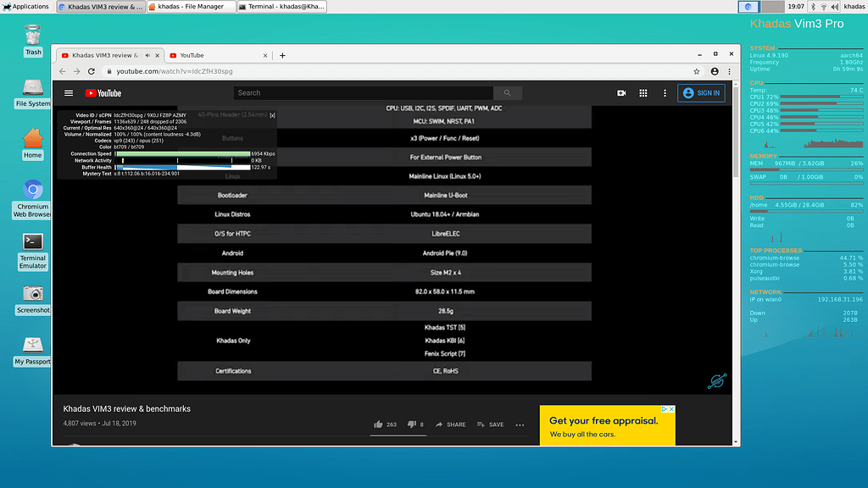868x488 pixels.
Task: Like the video with thumbs up
Action: 378,424
